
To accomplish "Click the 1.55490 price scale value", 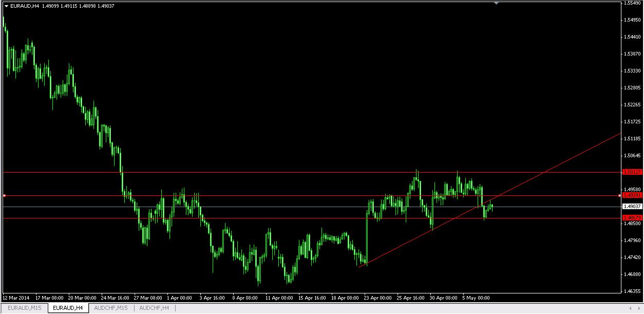I will pos(632,3).
